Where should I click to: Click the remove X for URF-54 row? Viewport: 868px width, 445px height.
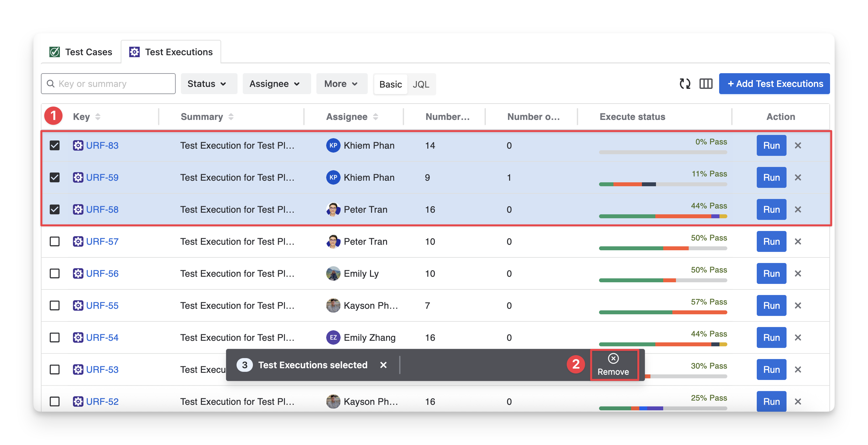(x=798, y=337)
